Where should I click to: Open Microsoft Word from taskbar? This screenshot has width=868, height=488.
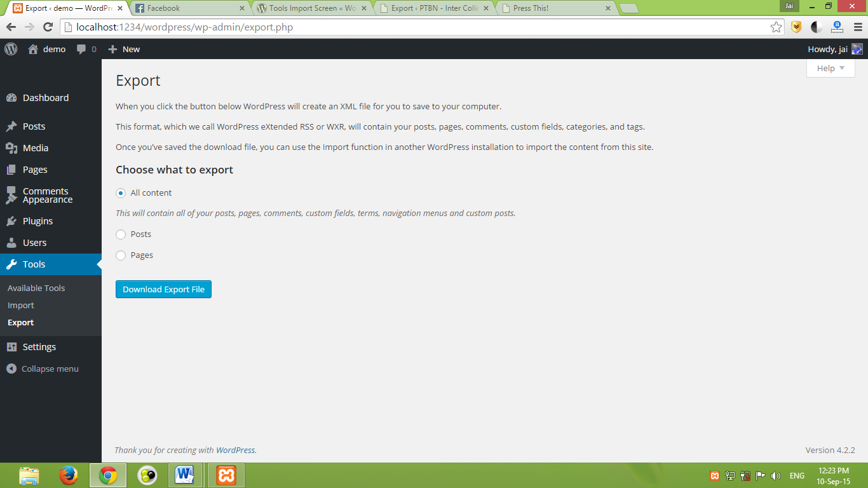(x=185, y=475)
